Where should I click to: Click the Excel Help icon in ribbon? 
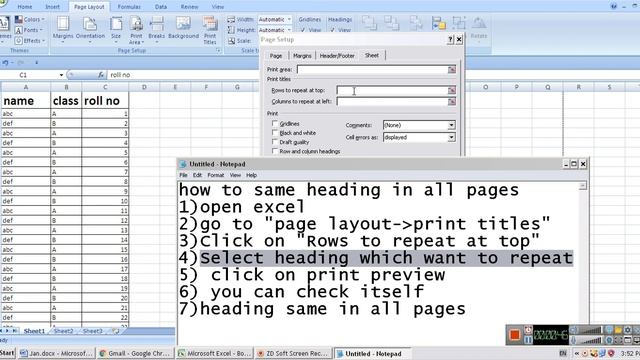coord(613,6)
